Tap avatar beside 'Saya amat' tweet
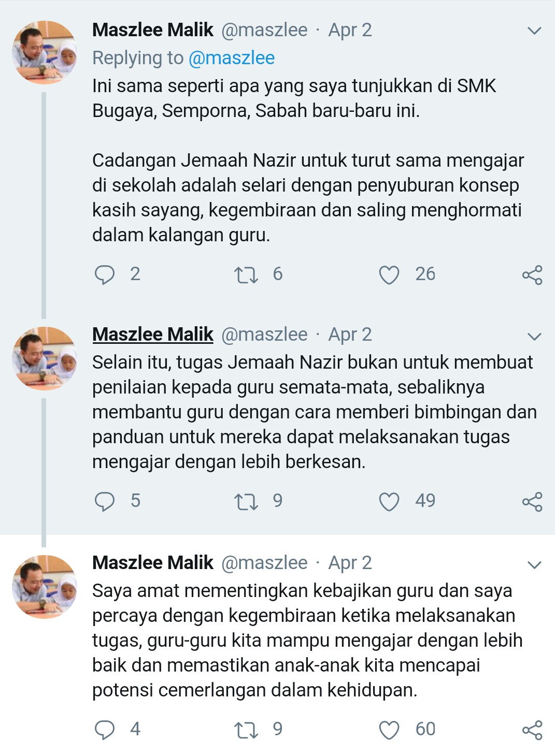The image size is (555, 756). point(45,586)
